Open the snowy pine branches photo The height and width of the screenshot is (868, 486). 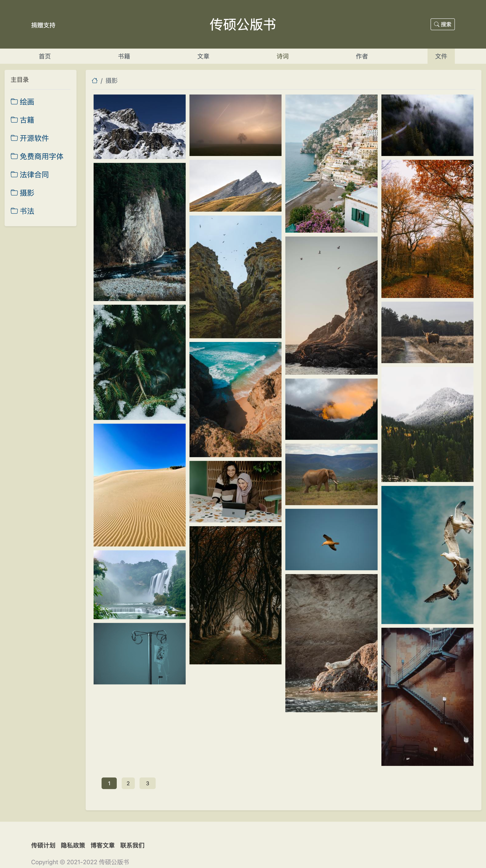[x=140, y=362]
